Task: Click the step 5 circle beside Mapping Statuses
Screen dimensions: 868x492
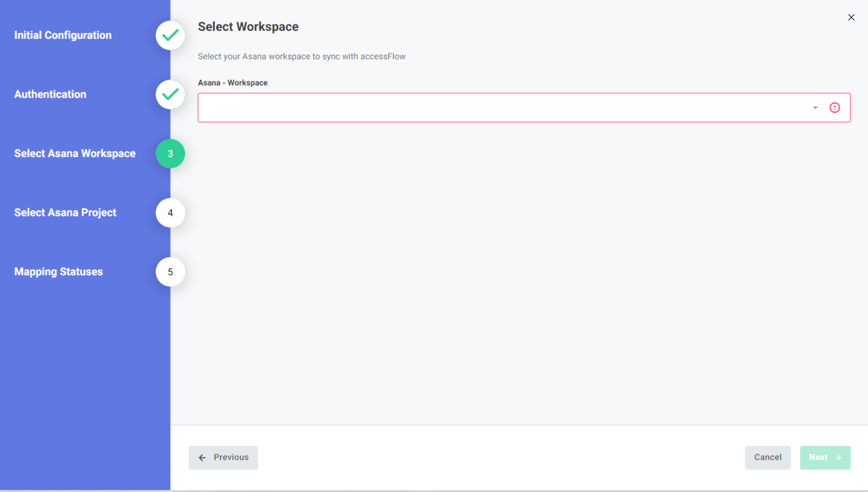Action: [x=170, y=272]
